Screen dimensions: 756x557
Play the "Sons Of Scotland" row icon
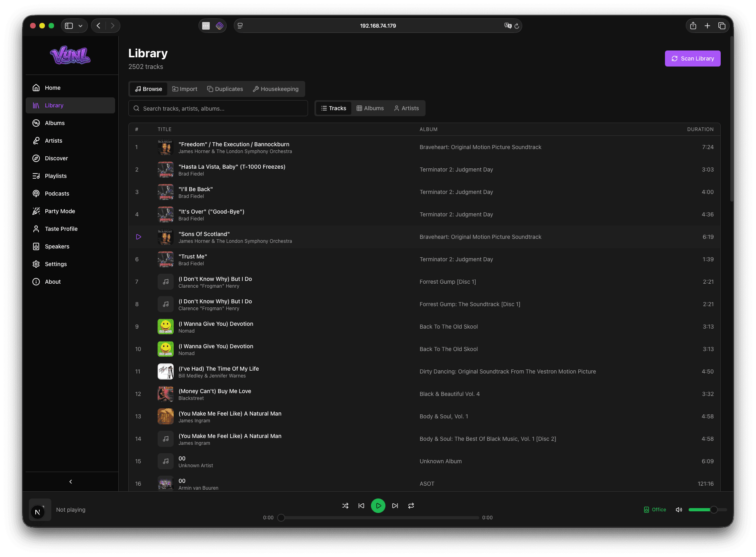coord(138,237)
